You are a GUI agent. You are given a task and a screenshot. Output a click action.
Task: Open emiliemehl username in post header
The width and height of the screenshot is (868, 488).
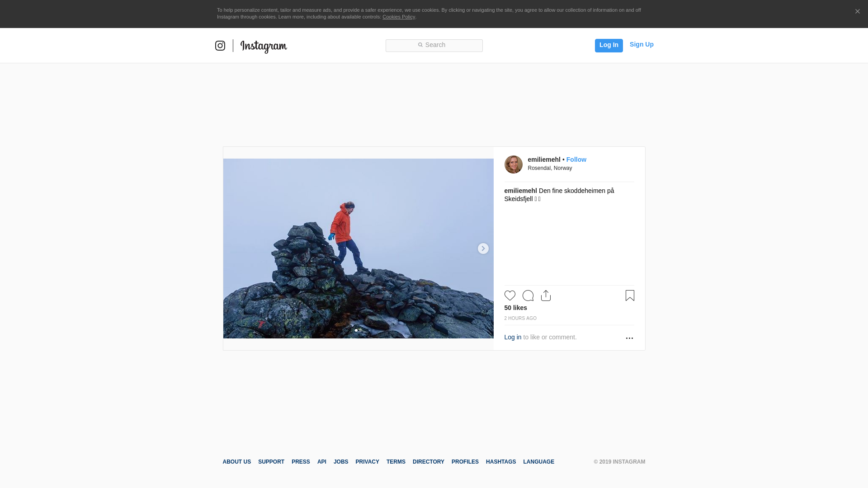(x=544, y=160)
